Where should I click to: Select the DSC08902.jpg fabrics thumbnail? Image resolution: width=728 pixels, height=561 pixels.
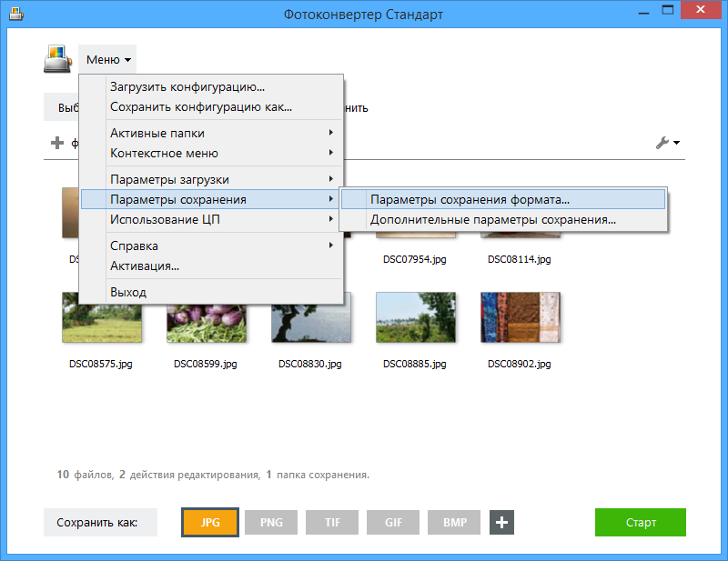pyautogui.click(x=521, y=317)
